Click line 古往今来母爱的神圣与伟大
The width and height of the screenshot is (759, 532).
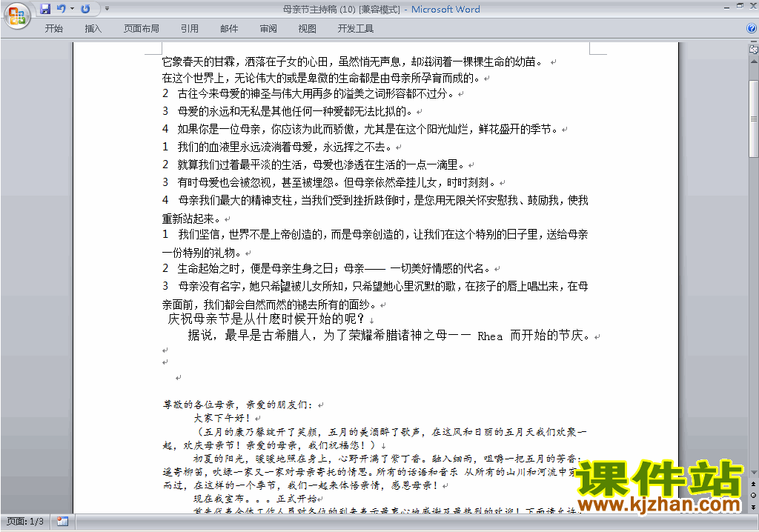pyautogui.click(x=308, y=93)
